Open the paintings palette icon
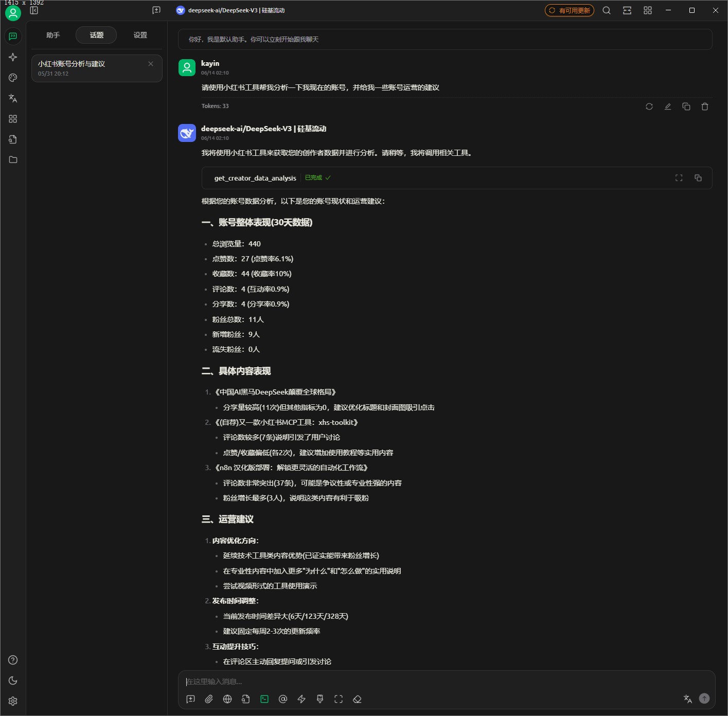 click(x=13, y=78)
